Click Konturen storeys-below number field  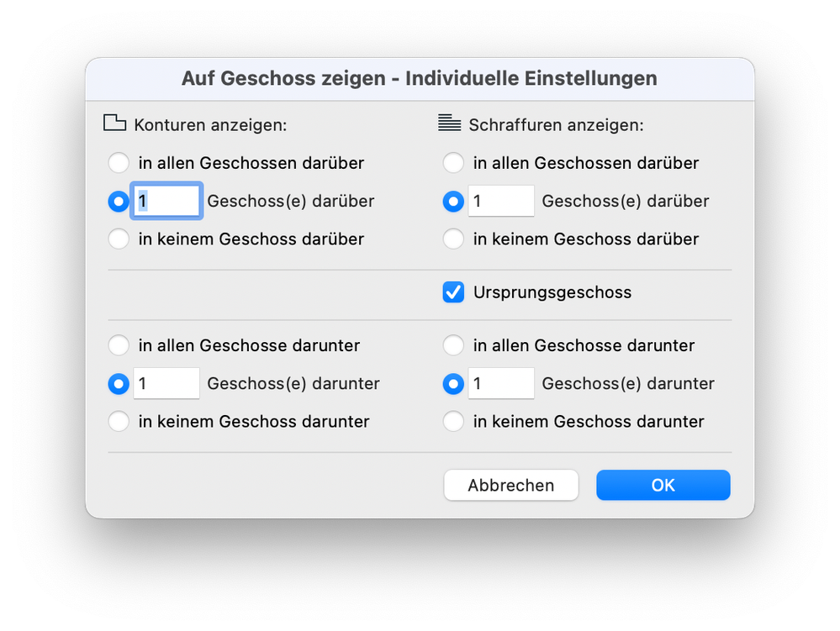166,384
